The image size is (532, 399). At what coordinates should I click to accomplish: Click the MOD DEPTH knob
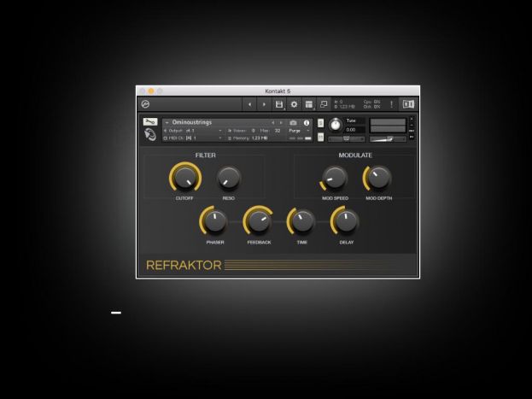coord(377,178)
